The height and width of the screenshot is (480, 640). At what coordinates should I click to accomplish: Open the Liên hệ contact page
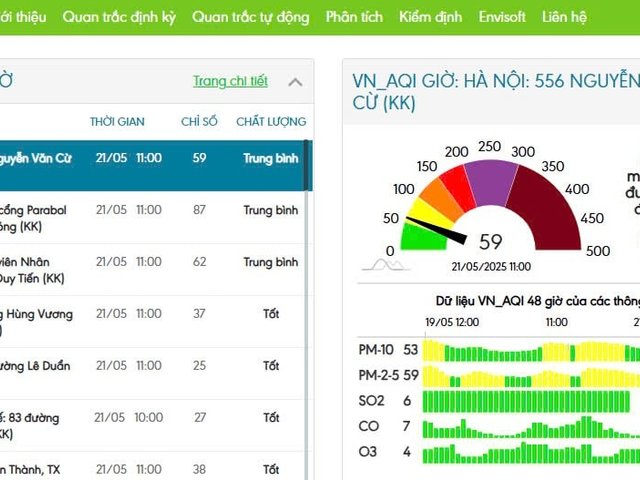564,17
